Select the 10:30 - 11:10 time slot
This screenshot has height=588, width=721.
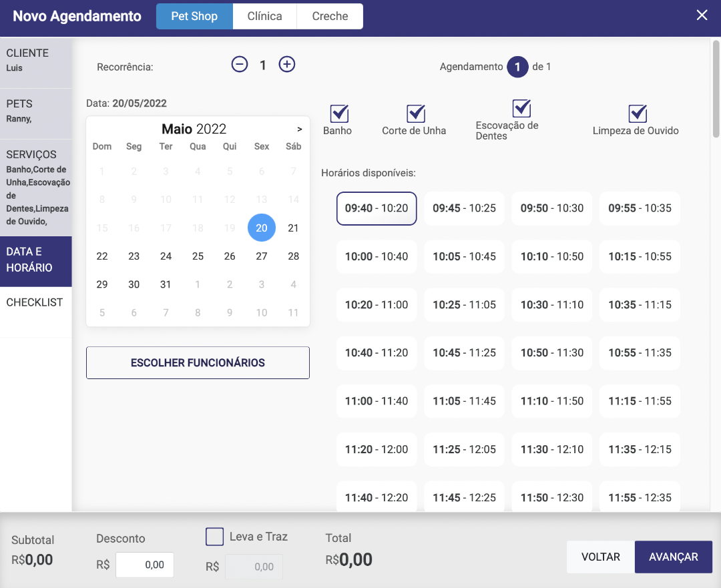click(x=552, y=305)
